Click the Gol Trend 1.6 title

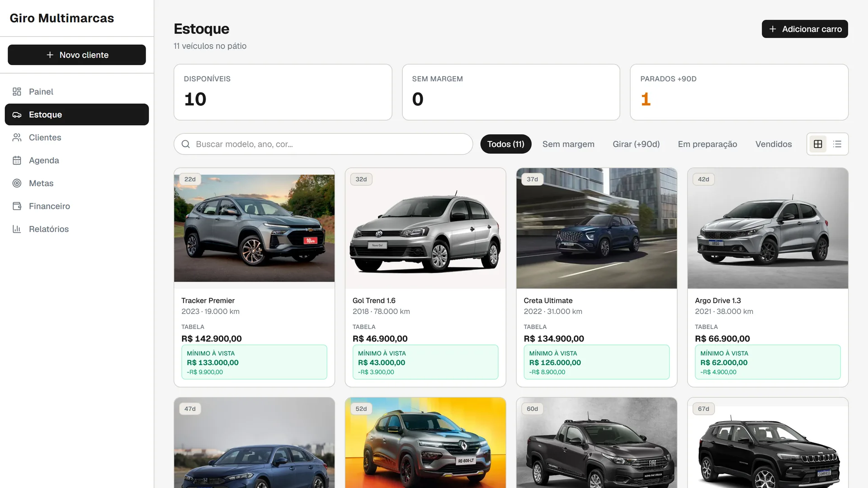pos(374,300)
